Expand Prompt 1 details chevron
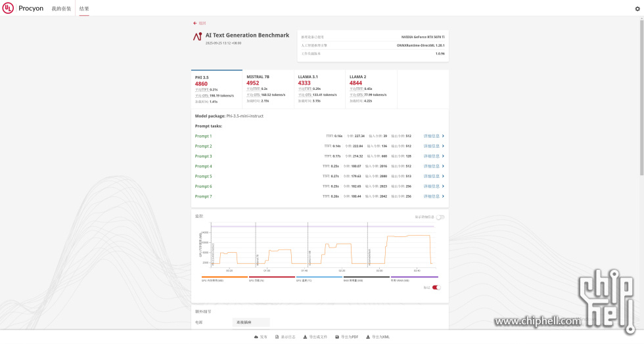Screen dimensions: 644x344 click(x=443, y=136)
